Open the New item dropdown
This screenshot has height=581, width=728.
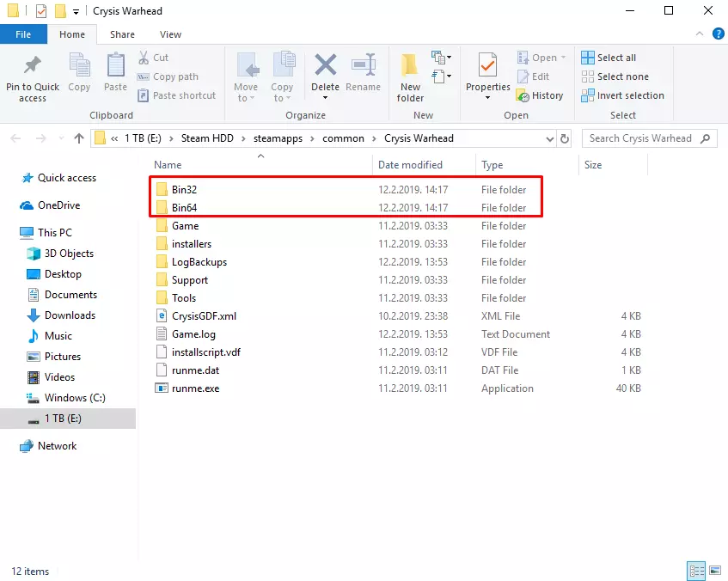click(x=442, y=57)
